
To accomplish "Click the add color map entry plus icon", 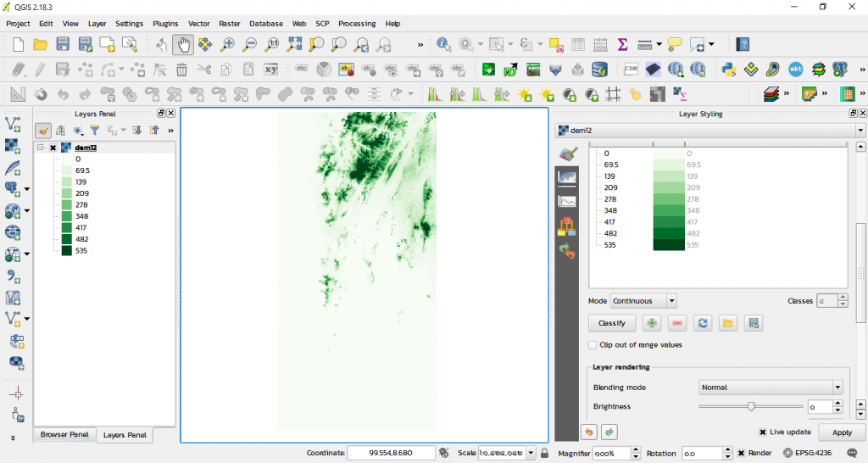I will 652,323.
